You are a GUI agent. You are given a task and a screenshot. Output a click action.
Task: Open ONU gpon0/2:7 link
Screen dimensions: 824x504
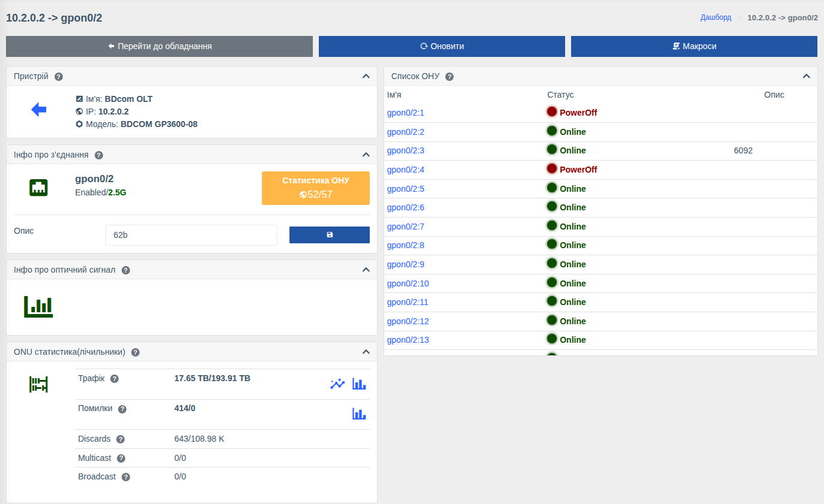point(406,227)
